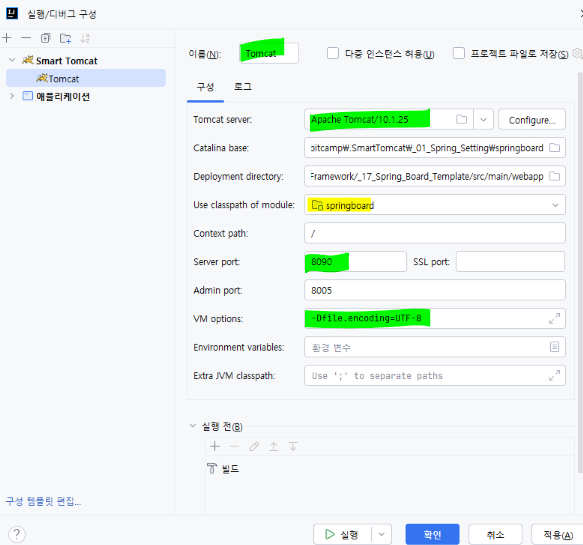Open the Tomcat server dropdown
This screenshot has height=545, width=583.
point(483,119)
